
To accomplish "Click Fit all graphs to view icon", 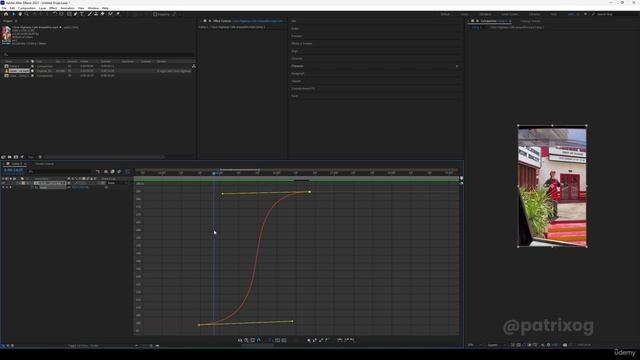I will click(x=284, y=340).
